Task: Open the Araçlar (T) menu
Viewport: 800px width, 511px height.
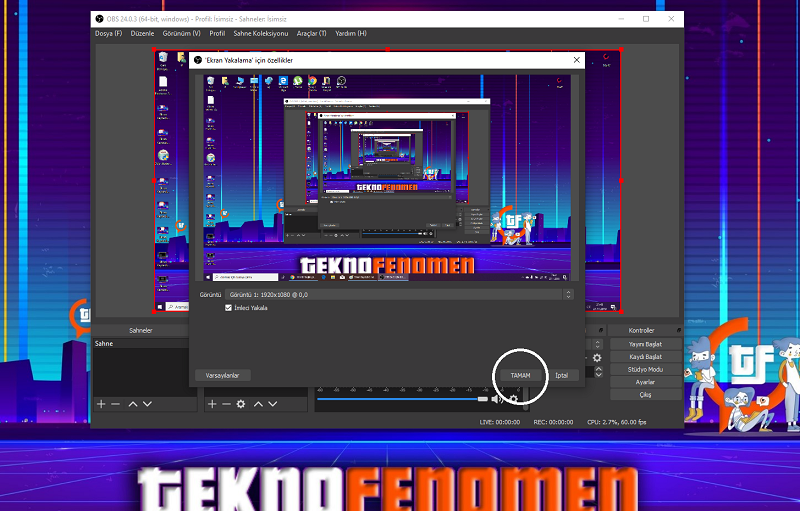Action: 311,33
